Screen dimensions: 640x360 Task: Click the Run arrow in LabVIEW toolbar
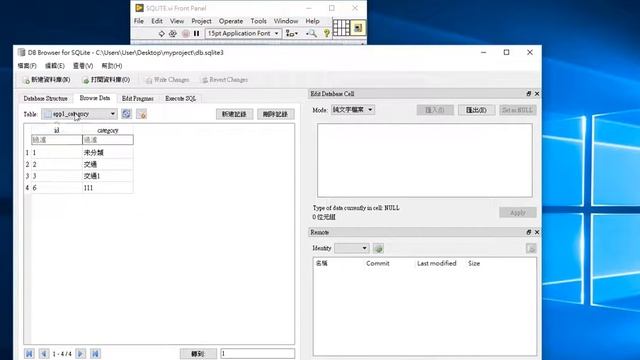[x=161, y=33]
